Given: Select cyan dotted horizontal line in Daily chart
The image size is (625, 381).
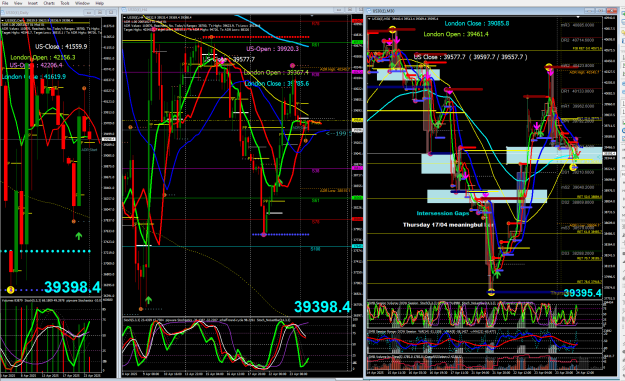Looking at the screenshot, I should 45,251.
